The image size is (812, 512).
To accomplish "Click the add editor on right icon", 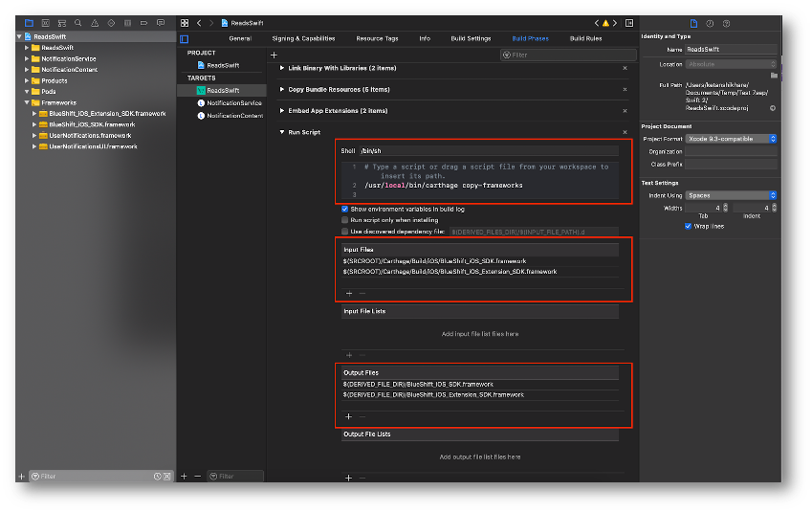I will pos(629,23).
